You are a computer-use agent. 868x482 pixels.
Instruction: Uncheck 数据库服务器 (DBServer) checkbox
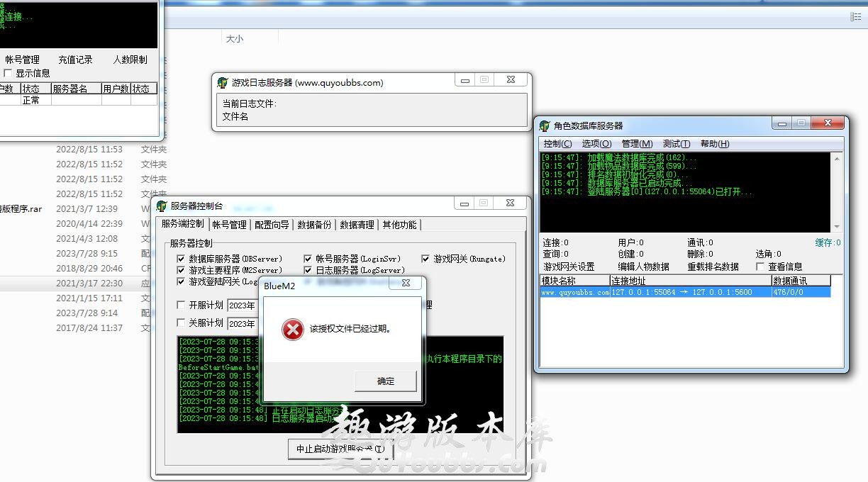coord(181,259)
